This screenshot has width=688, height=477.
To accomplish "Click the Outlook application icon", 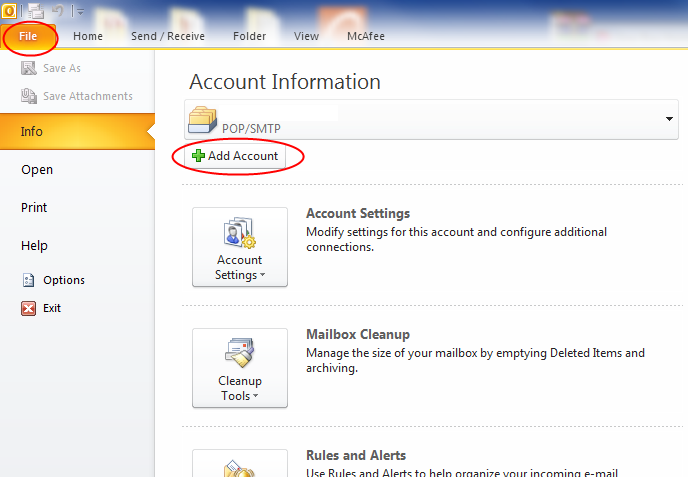I will (9, 11).
